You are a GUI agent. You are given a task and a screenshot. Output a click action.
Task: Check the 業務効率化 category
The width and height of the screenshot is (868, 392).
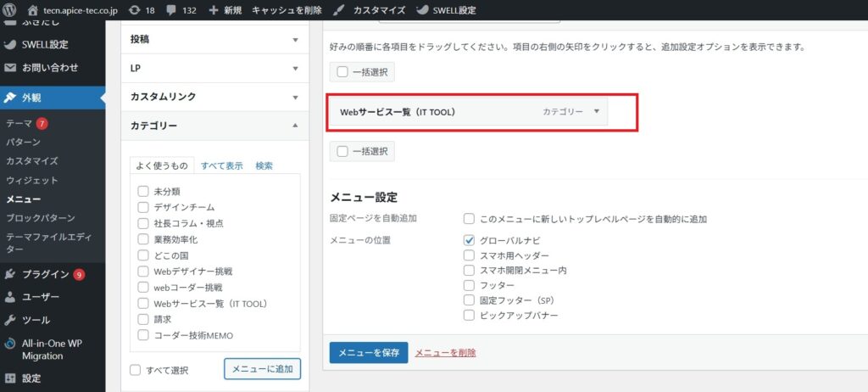point(143,239)
